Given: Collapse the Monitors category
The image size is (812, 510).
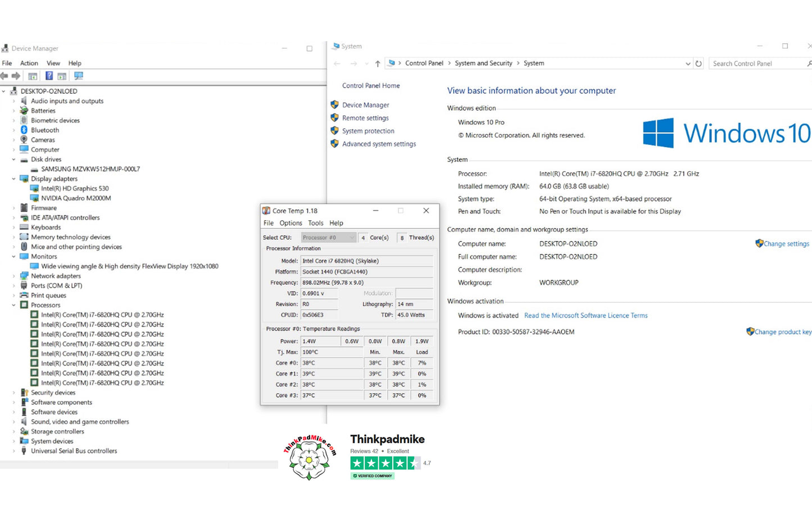Looking at the screenshot, I should pos(13,257).
